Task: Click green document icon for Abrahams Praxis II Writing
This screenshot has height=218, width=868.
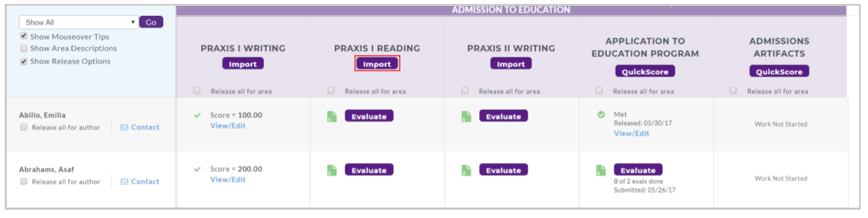Action: click(x=466, y=170)
